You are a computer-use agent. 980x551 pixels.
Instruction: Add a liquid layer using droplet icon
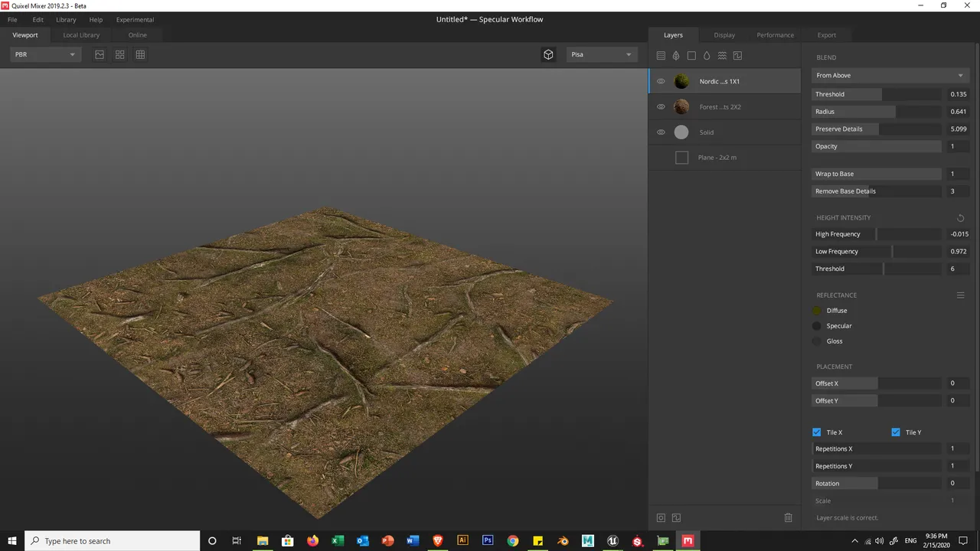(x=707, y=55)
